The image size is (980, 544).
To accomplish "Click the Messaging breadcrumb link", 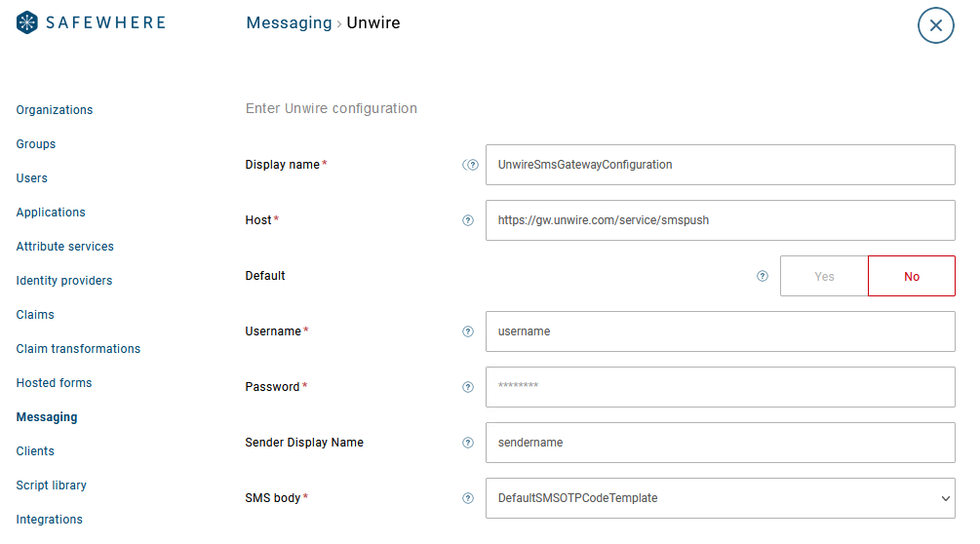I will 289,23.
